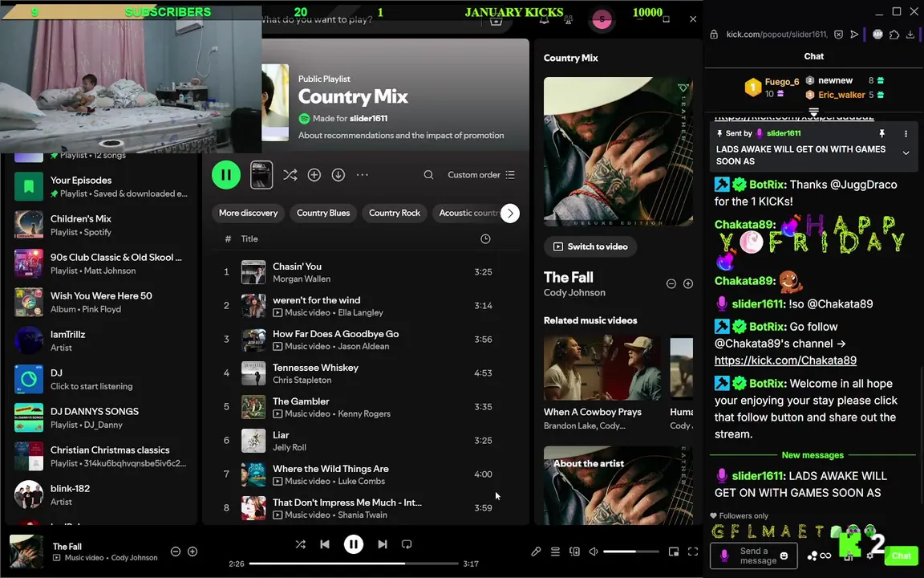Open Your Episodes in library sidebar

[x=101, y=186]
